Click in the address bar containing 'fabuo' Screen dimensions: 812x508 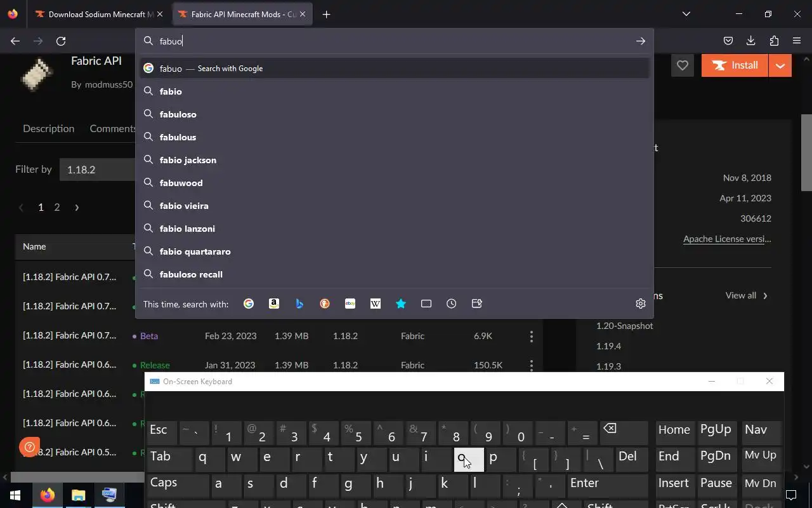[x=393, y=41]
